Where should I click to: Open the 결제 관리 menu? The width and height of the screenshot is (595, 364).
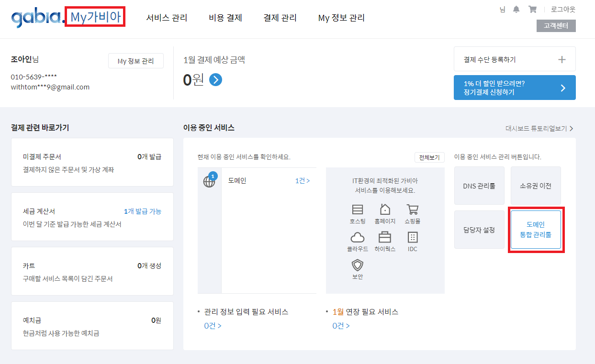pyautogui.click(x=280, y=18)
